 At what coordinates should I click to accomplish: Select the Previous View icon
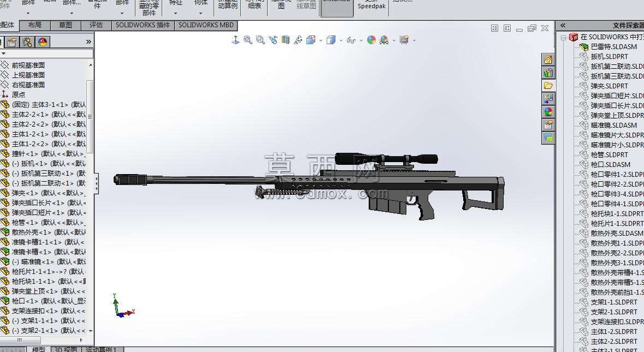273,40
